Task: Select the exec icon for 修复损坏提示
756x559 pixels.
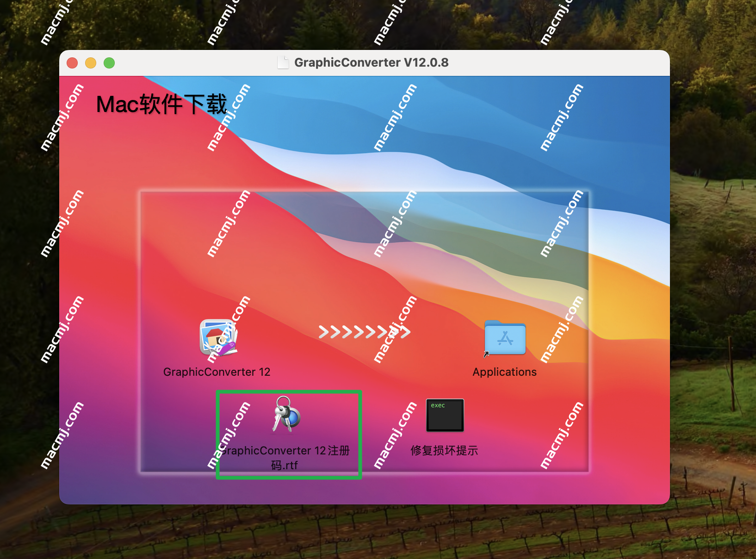Action: 445,415
